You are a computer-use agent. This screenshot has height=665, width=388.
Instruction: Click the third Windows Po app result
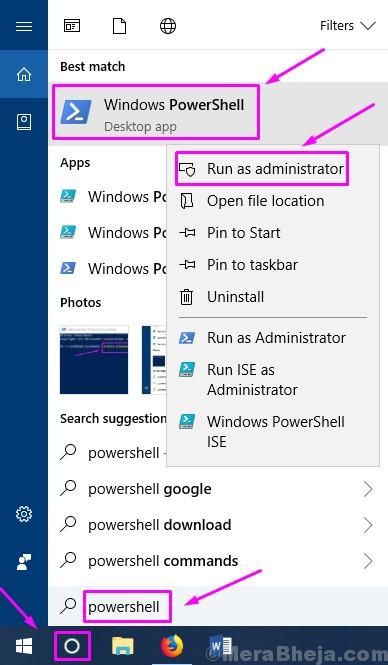tap(108, 268)
